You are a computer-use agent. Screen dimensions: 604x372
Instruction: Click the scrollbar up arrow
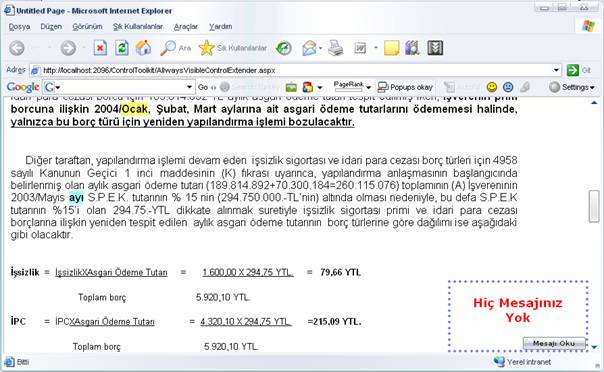click(594, 102)
